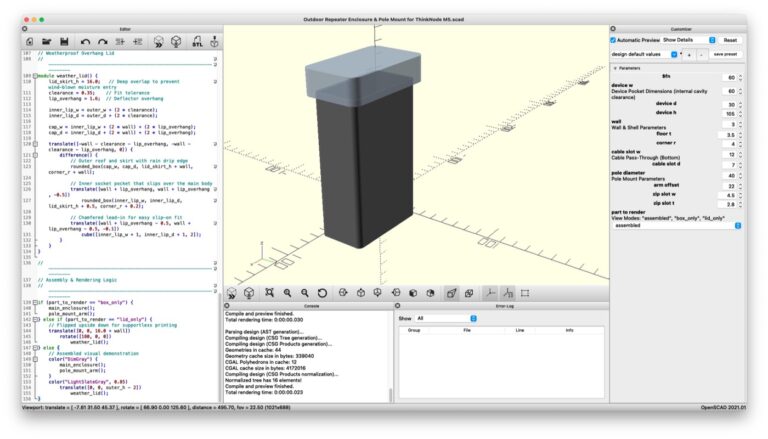Screen dimensions: 768x439
Task: Click the Render icon in the editor toolbar
Action: [176, 42]
